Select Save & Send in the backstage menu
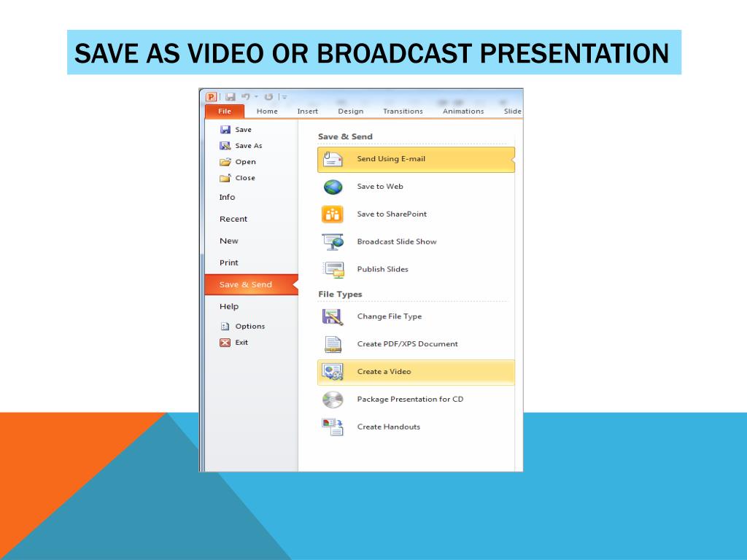The image size is (747, 560). coord(252,285)
